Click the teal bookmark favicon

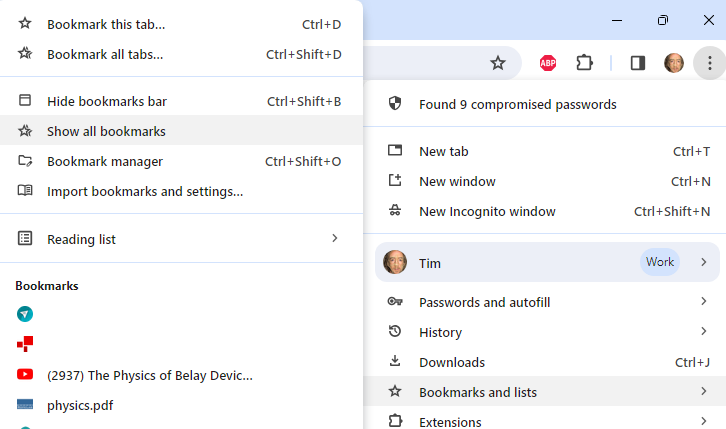[x=25, y=314]
